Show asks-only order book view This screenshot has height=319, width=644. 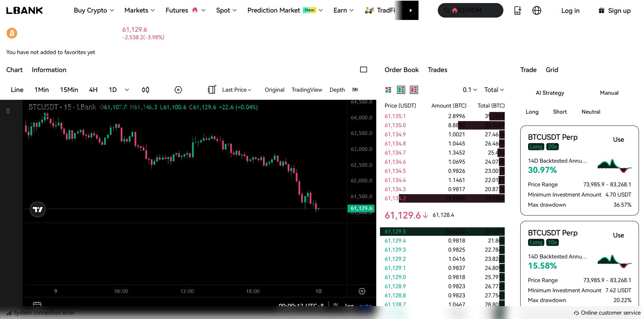414,90
